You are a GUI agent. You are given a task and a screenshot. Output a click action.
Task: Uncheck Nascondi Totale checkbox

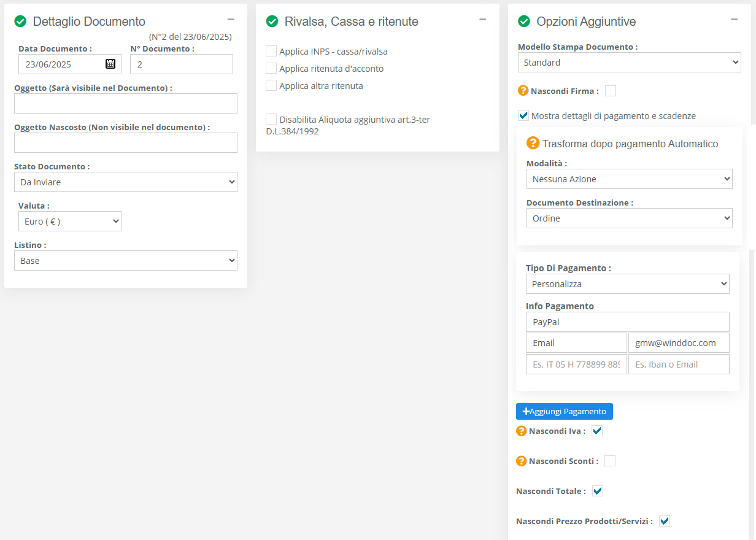pyautogui.click(x=598, y=491)
